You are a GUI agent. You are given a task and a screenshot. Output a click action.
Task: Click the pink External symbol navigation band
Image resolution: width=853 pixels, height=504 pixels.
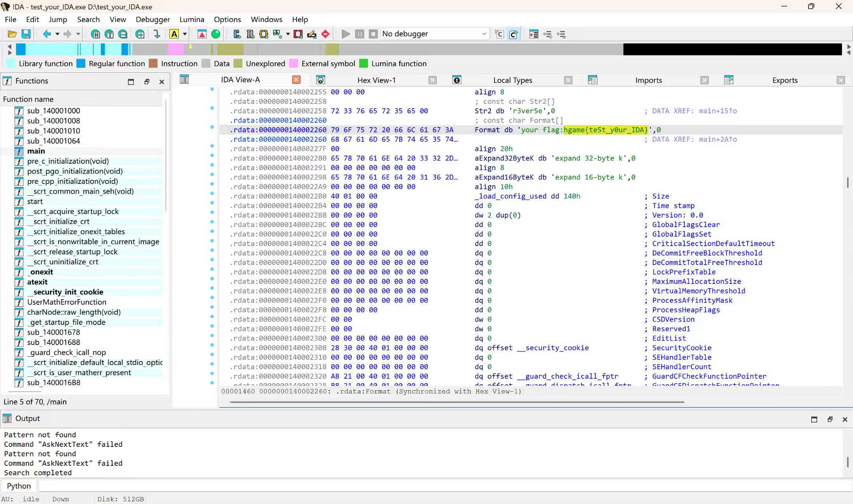(175, 49)
